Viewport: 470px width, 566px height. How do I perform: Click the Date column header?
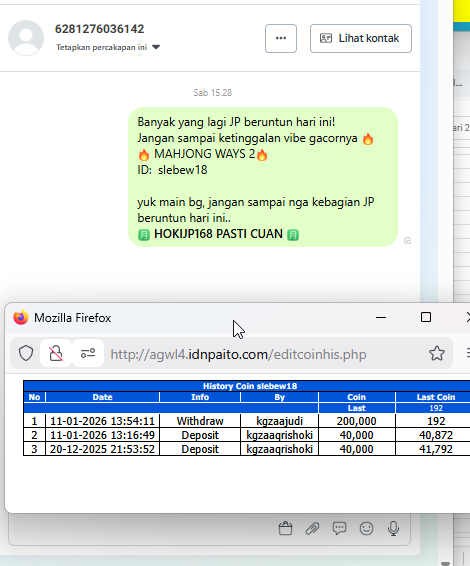click(103, 397)
